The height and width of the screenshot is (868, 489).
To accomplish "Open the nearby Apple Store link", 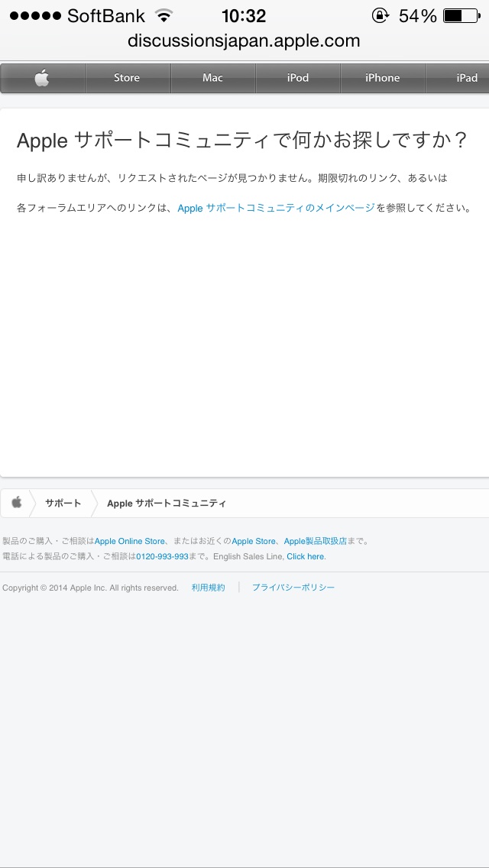I will click(x=254, y=542).
